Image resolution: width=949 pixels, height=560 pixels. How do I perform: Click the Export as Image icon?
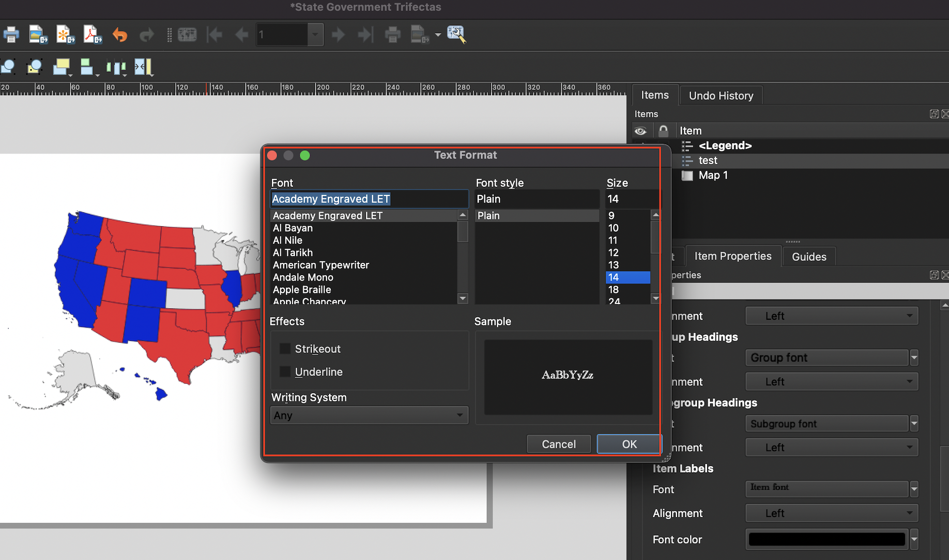(38, 35)
